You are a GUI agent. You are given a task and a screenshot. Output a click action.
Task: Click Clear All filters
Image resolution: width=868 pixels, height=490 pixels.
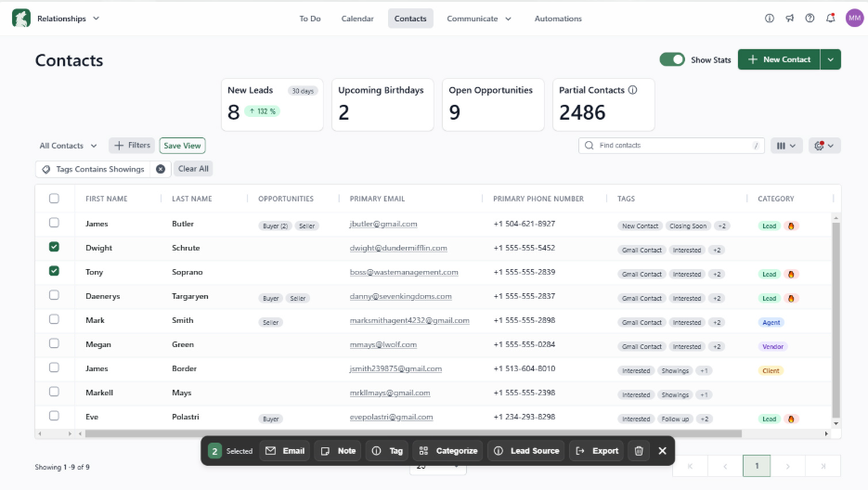coord(193,169)
